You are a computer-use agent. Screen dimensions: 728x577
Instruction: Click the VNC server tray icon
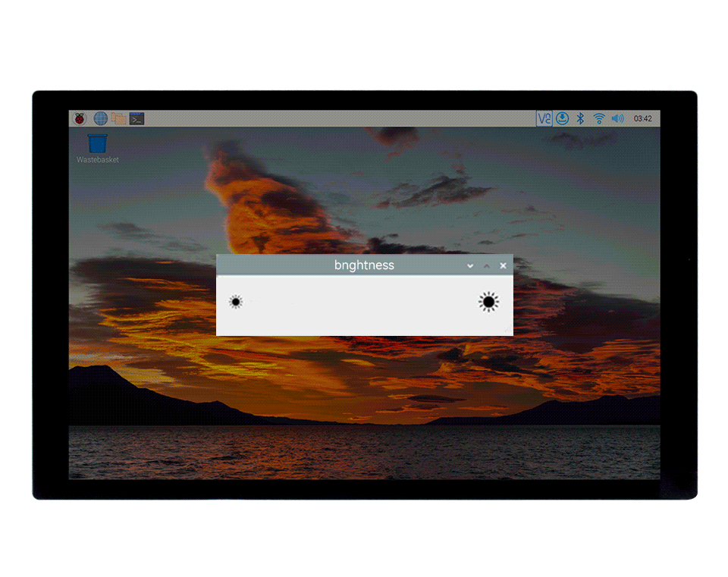(x=544, y=118)
